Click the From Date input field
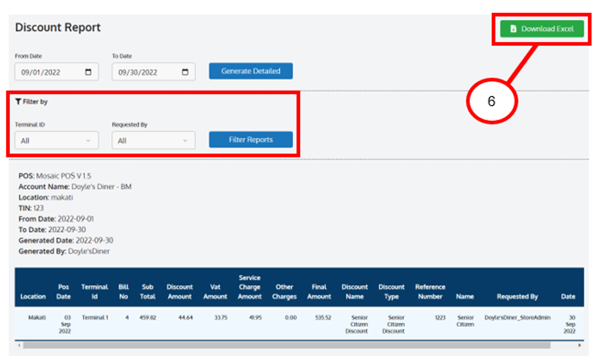 pos(49,72)
